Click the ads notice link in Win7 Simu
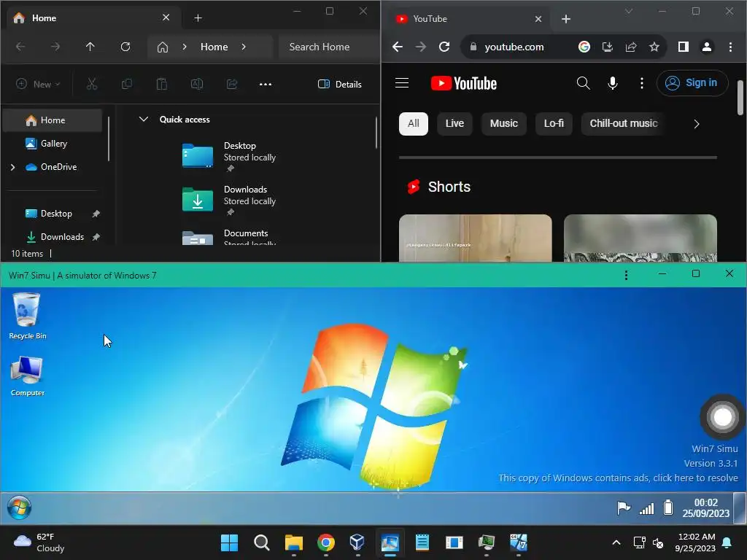The image size is (747, 560). coord(618,478)
